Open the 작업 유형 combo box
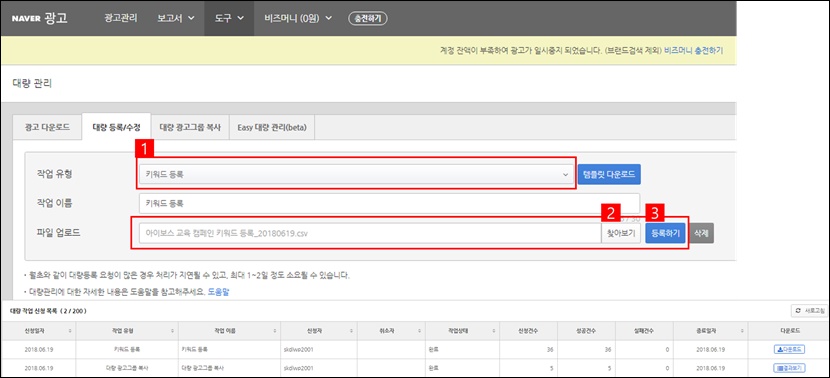The image size is (830, 378). coord(356,174)
